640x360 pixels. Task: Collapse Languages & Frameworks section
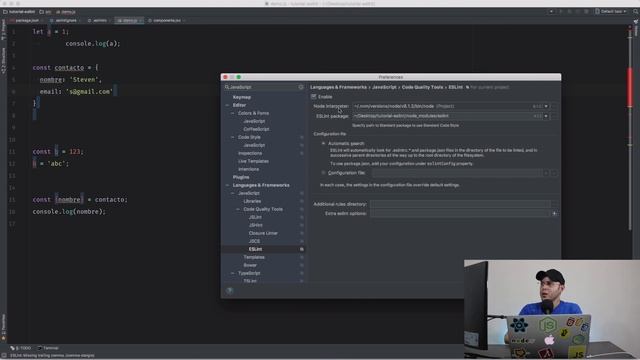coord(227,185)
